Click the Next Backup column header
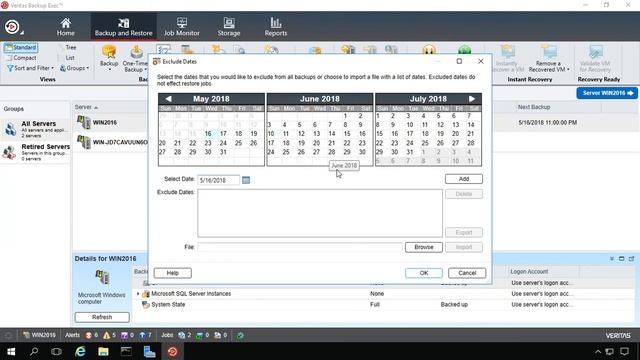 point(534,107)
